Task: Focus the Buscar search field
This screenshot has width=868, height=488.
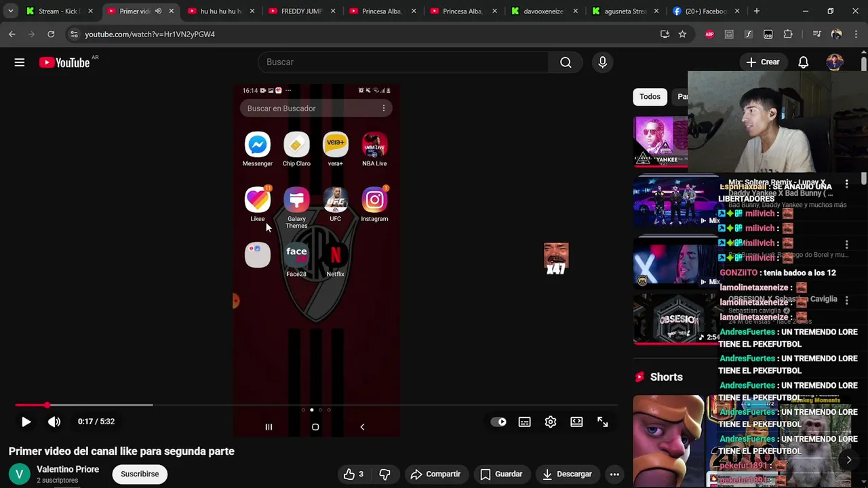Action: click(403, 62)
